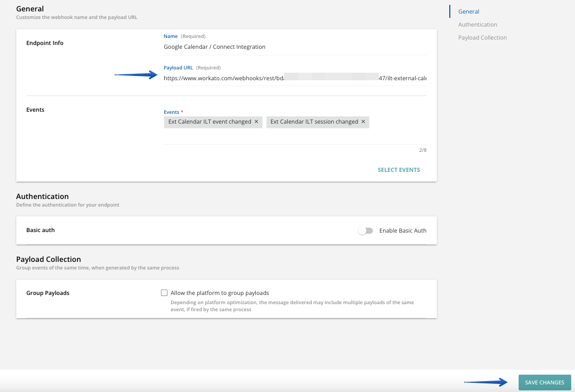Image resolution: width=575 pixels, height=392 pixels.
Task: Toggle the Basic Auth switch
Action: point(366,230)
